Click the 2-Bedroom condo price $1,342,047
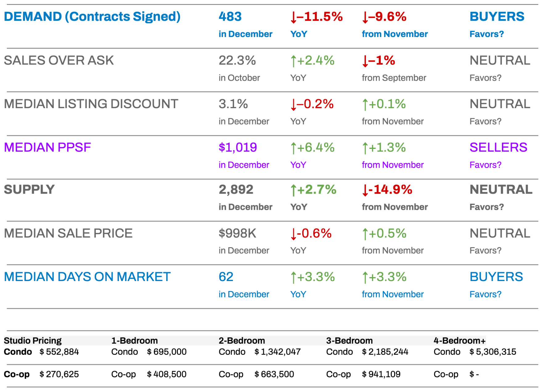This screenshot has width=546, height=392. (x=280, y=352)
